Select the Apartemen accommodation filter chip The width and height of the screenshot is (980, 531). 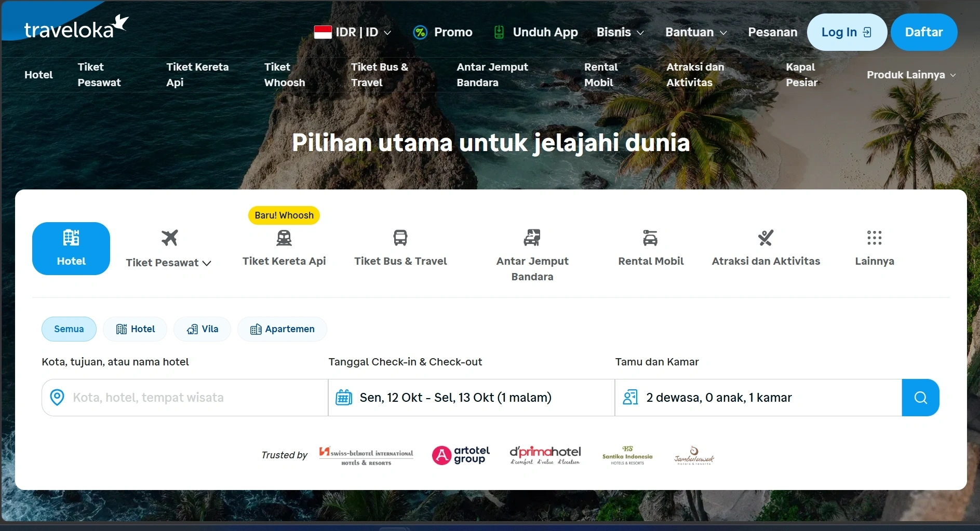(282, 329)
